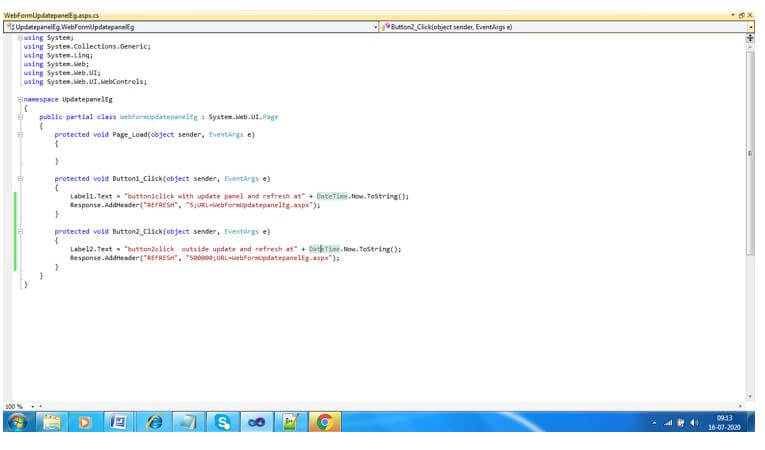Click DateTime in the Label1.Text line
The width and height of the screenshot is (765, 450).
[x=332, y=196]
